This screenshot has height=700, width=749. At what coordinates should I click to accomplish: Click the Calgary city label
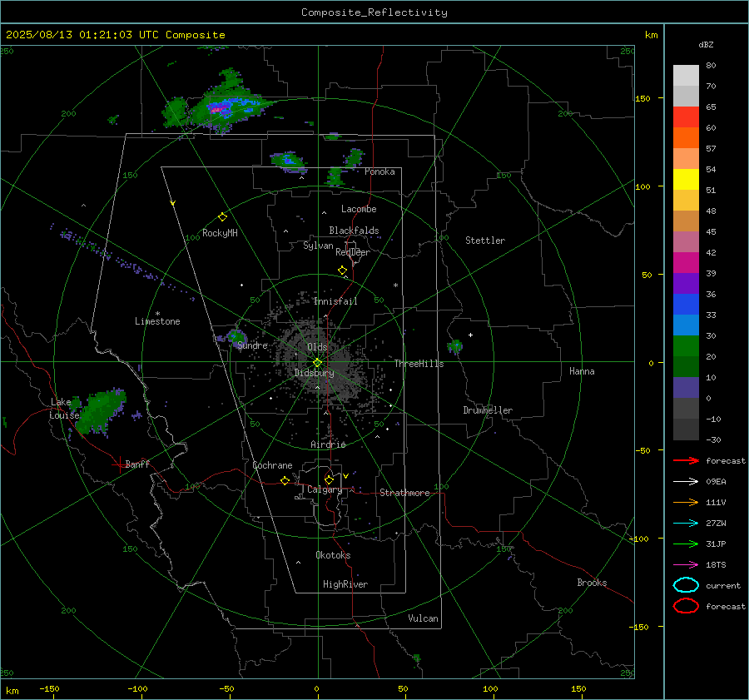325,489
